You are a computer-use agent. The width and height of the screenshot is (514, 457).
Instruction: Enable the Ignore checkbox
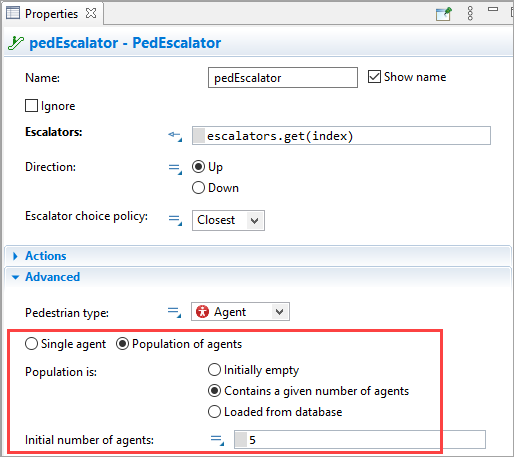(x=31, y=106)
